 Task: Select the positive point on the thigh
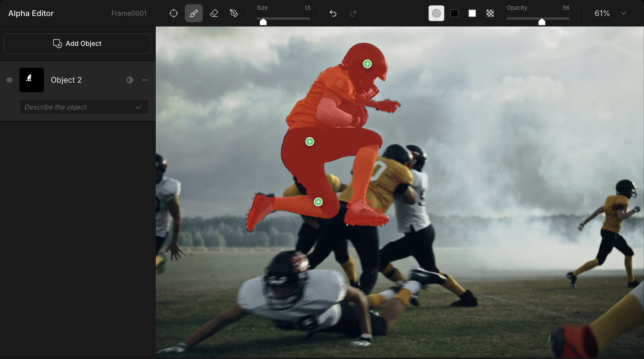(x=310, y=142)
